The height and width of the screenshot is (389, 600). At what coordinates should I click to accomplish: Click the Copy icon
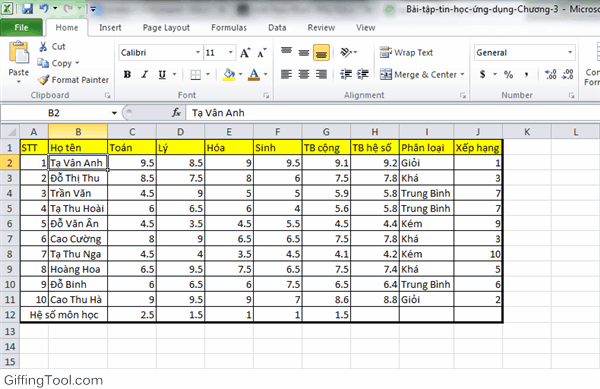(43, 63)
